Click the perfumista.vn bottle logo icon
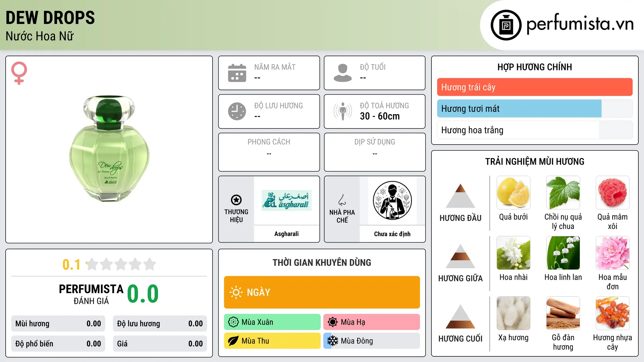The image size is (644, 362). (506, 25)
